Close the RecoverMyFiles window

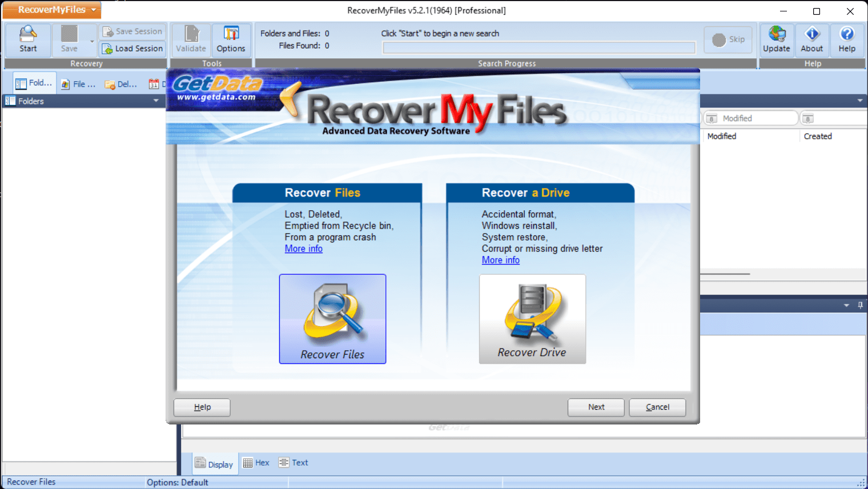(x=850, y=11)
